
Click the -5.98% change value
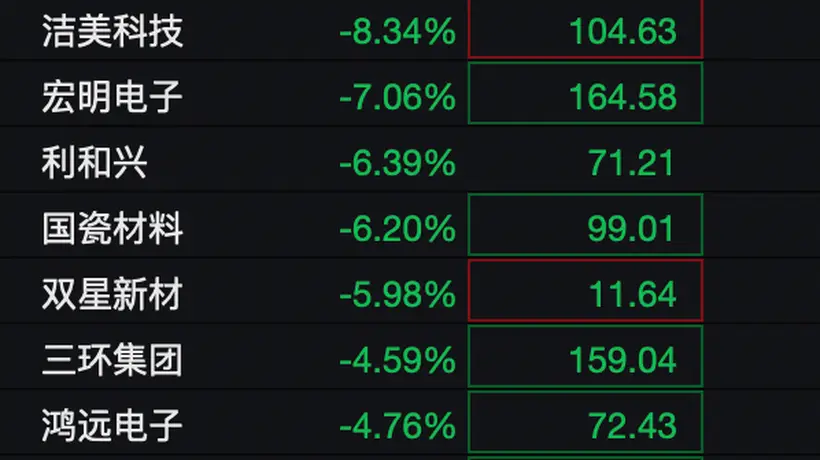pyautogui.click(x=397, y=294)
